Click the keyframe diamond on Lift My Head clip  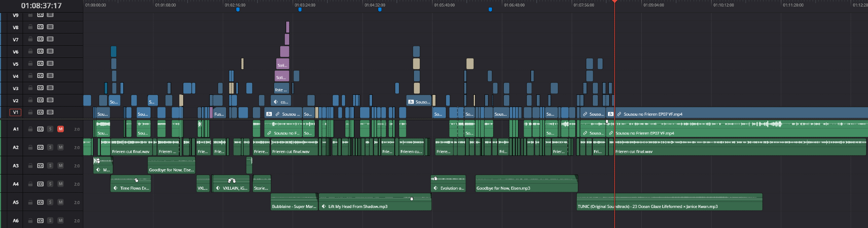click(x=324, y=207)
